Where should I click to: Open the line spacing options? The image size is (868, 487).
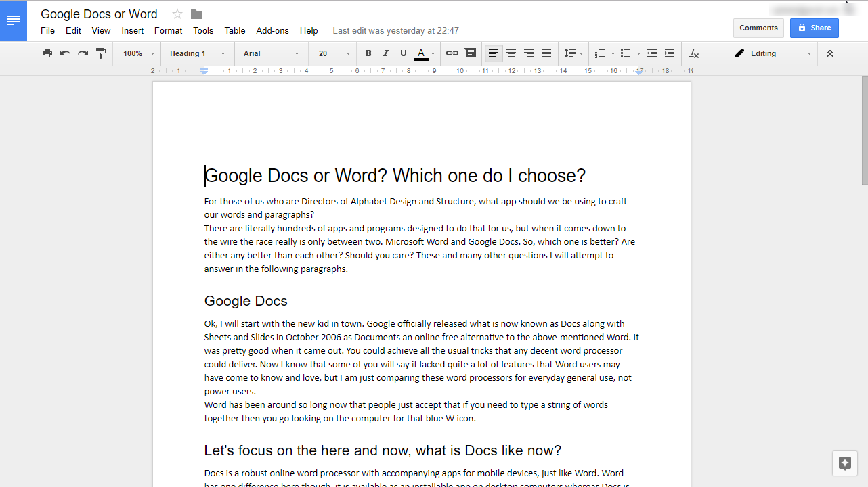(x=573, y=53)
